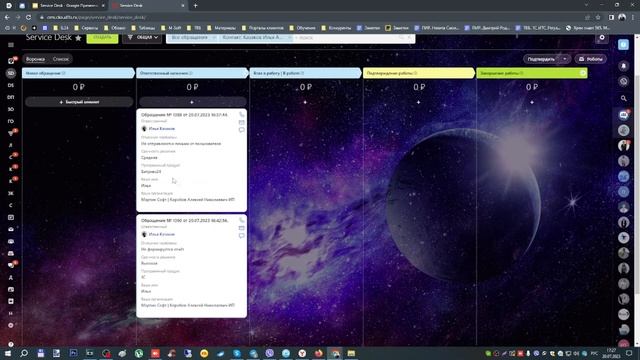Click 'Ответственный назначен' stage header

click(192, 73)
